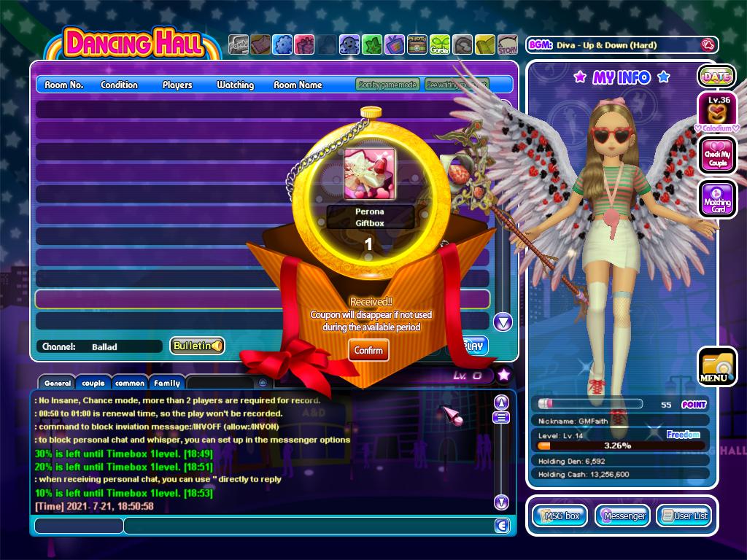Screen dimensions: 747x560
Task: Toggle the Bulletin speaker button
Action: 197,346
